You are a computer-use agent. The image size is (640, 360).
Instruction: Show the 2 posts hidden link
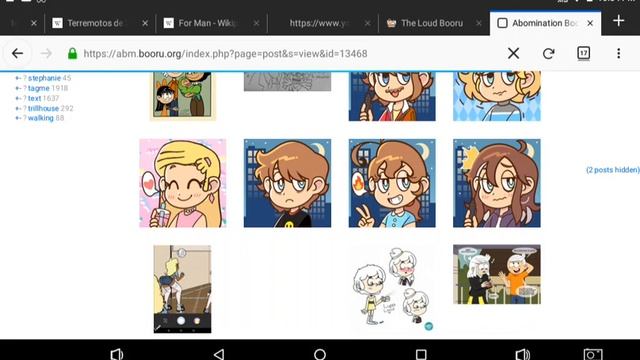point(613,170)
